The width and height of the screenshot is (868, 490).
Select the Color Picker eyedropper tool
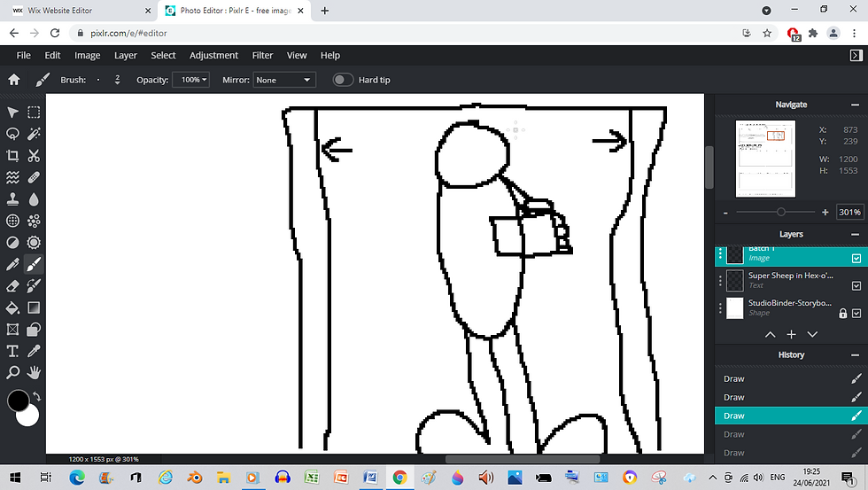[34, 351]
